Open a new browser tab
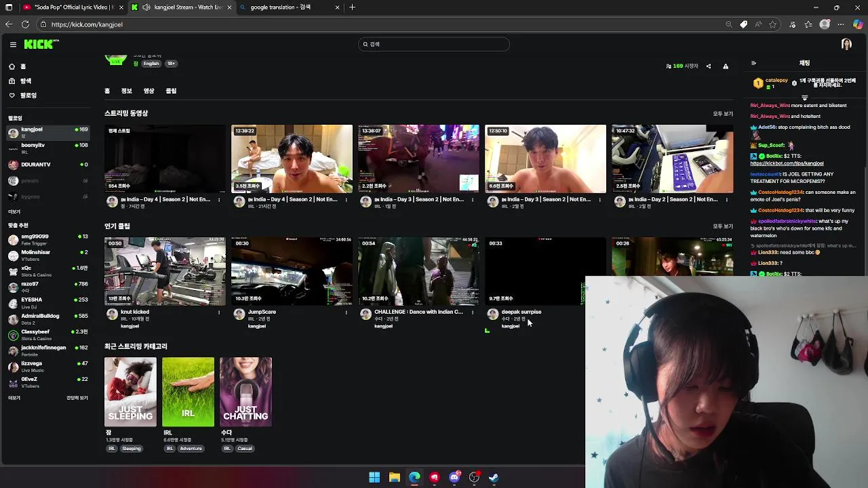This screenshot has width=868, height=488. 352,7
